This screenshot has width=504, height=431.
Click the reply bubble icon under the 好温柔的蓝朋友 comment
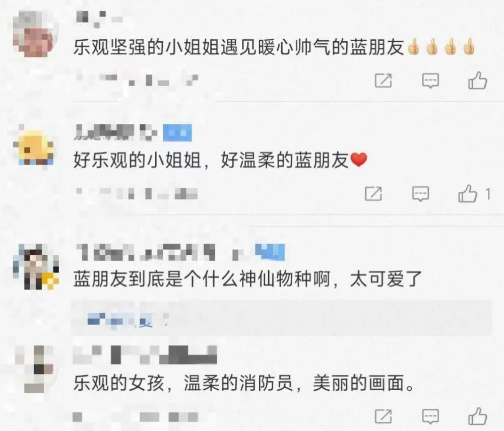(x=421, y=194)
